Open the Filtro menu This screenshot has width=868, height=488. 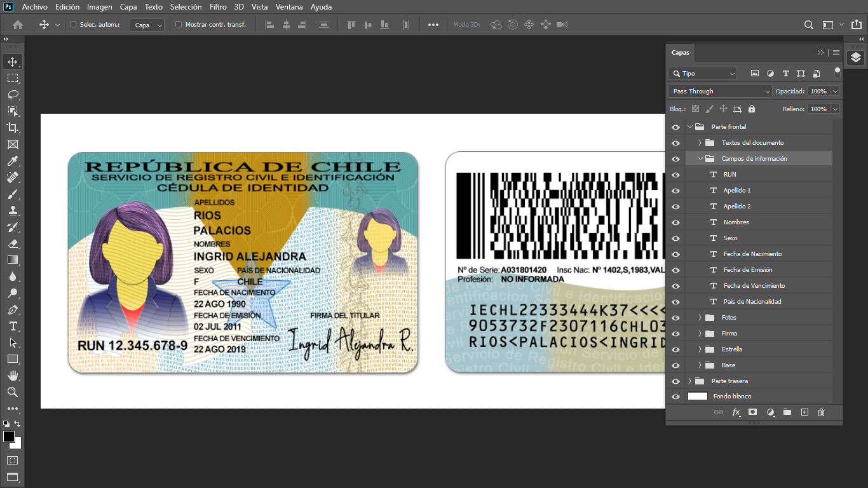point(218,7)
